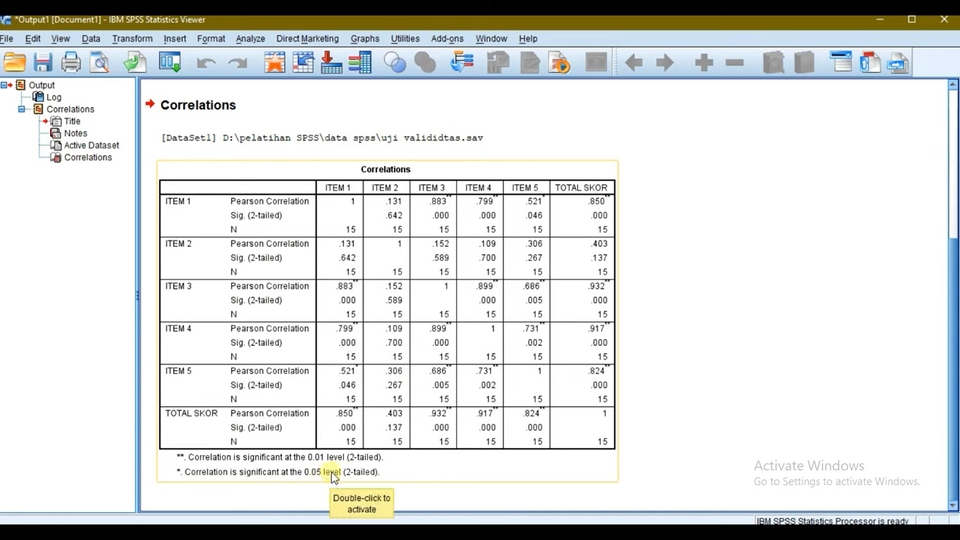Screen dimensions: 960x540
Task: Open Print Preview magnifier icon
Action: [x=99, y=62]
